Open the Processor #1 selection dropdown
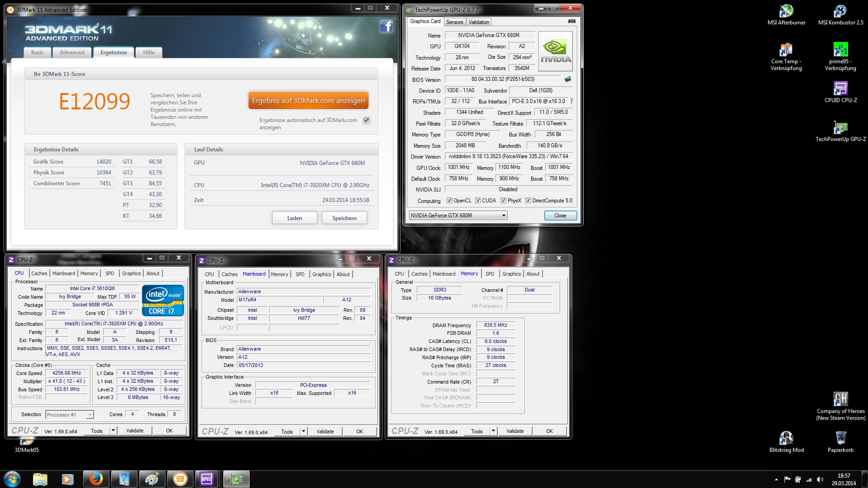Viewport: 868px width, 488px height. click(70, 415)
